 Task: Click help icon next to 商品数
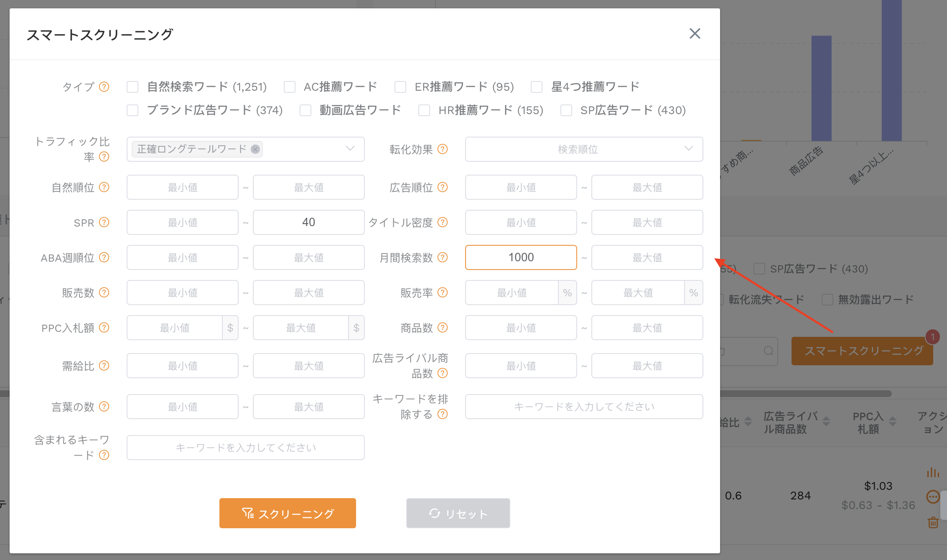(443, 328)
